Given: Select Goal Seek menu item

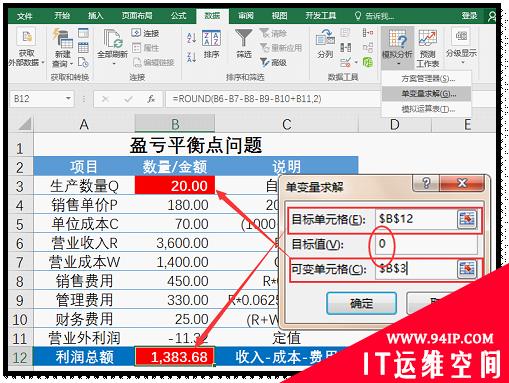Looking at the screenshot, I should coord(427,94).
